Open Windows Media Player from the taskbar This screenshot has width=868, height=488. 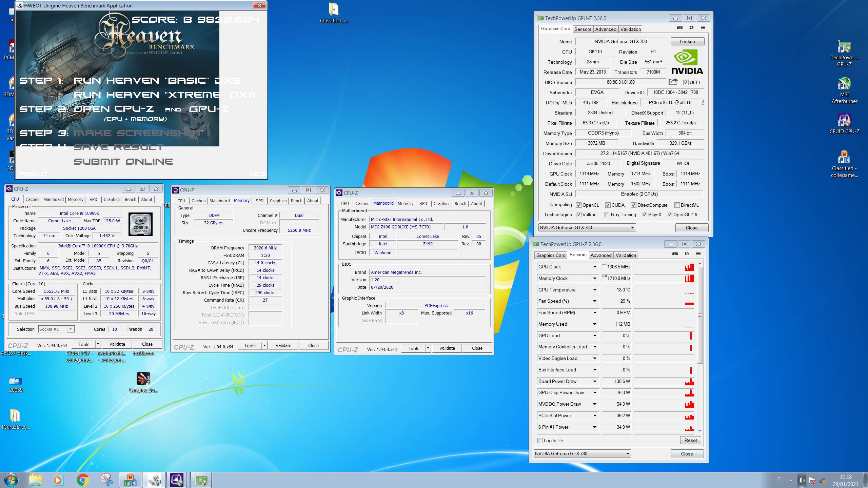(x=58, y=480)
